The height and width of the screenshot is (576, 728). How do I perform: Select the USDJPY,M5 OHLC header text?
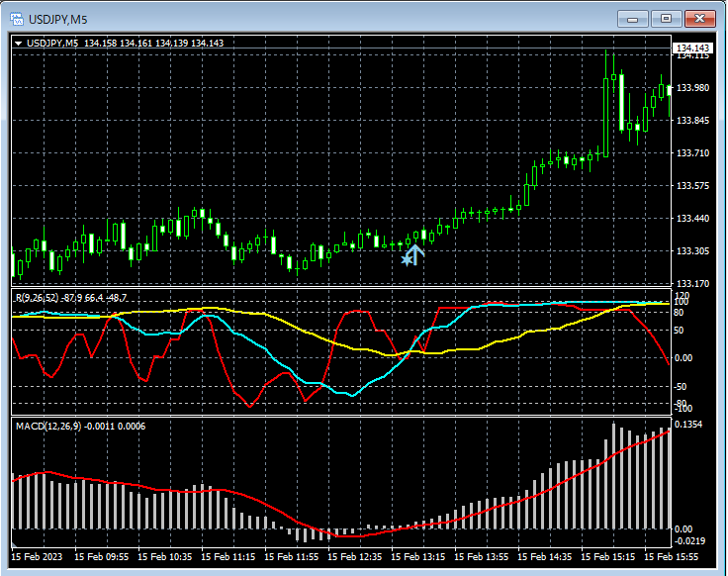pos(125,43)
